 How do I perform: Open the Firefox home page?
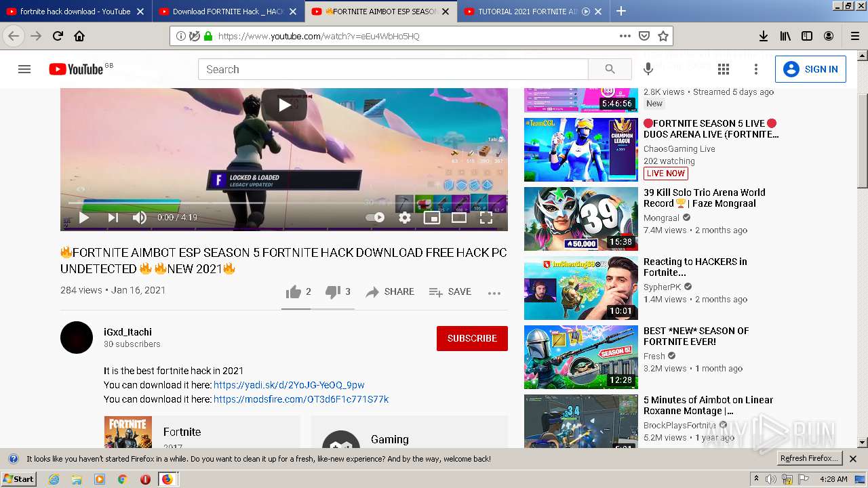click(79, 36)
